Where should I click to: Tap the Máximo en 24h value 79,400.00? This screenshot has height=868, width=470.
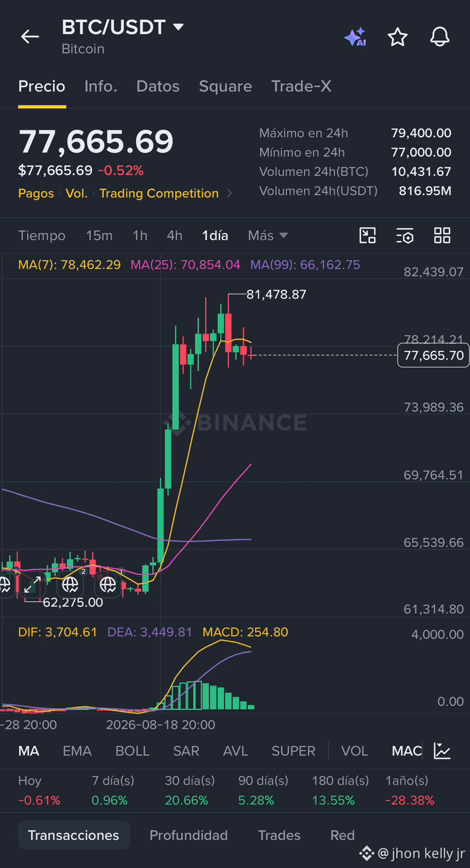tap(421, 133)
